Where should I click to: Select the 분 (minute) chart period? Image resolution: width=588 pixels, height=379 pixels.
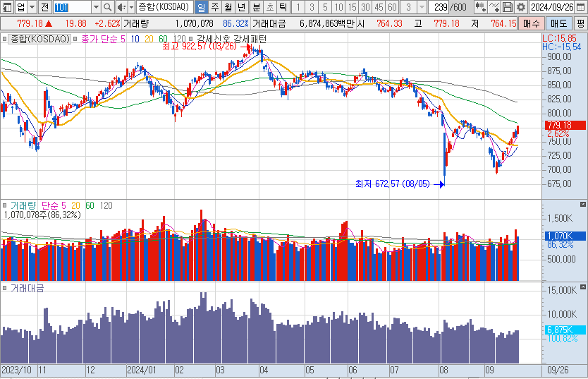pos(257,7)
